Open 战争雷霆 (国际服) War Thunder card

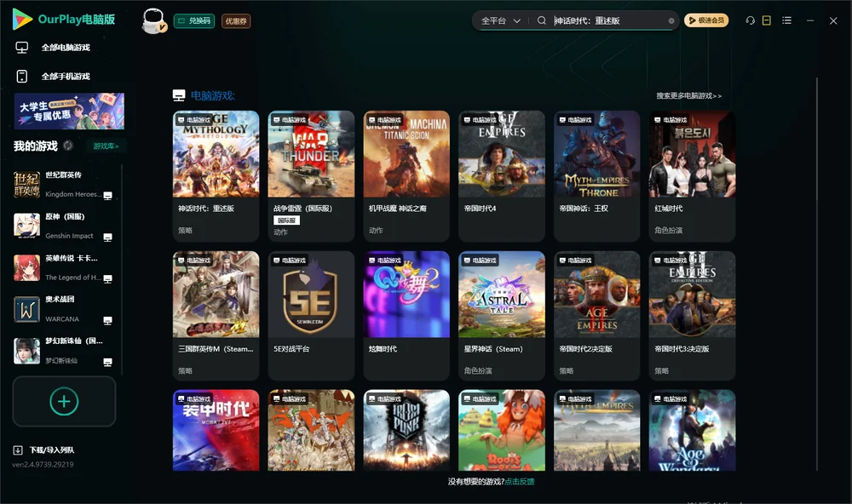[311, 176]
